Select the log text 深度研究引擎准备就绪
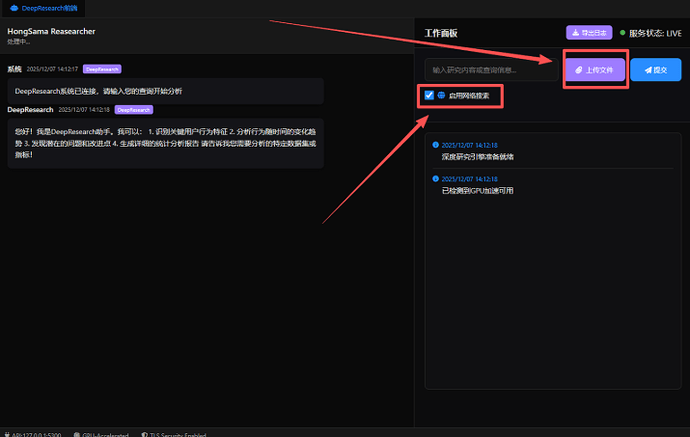Viewport: 690px width, 437px height. pyautogui.click(x=477, y=157)
